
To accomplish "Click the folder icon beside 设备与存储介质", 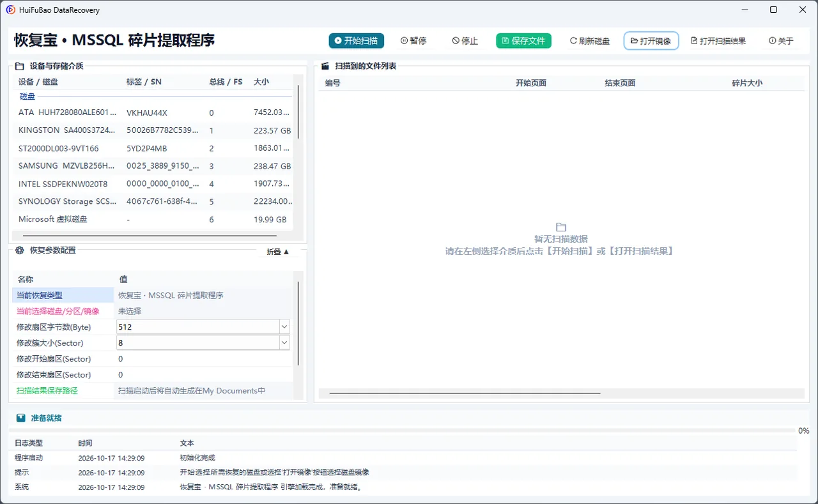I will tap(20, 66).
